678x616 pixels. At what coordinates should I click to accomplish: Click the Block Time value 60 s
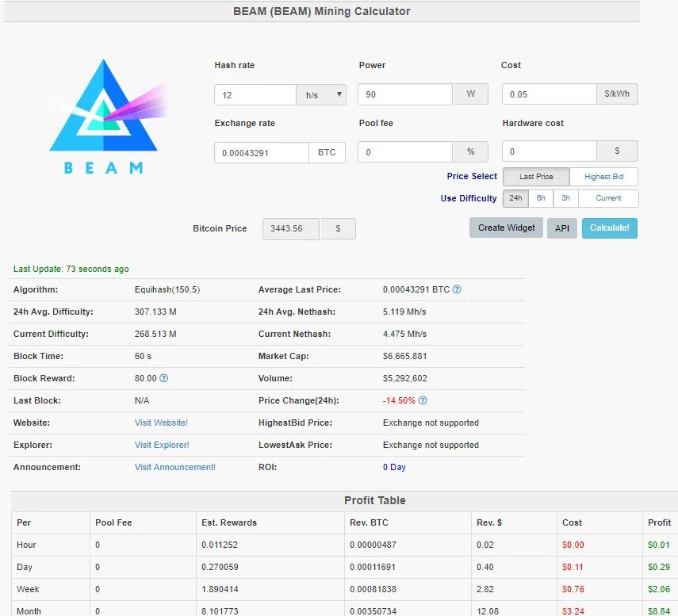tap(143, 356)
